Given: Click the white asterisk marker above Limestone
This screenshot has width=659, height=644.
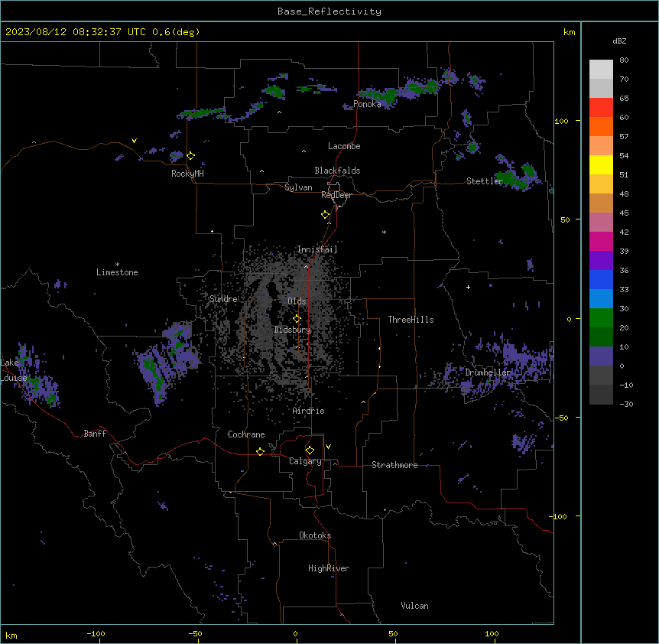Looking at the screenshot, I should pos(117,264).
